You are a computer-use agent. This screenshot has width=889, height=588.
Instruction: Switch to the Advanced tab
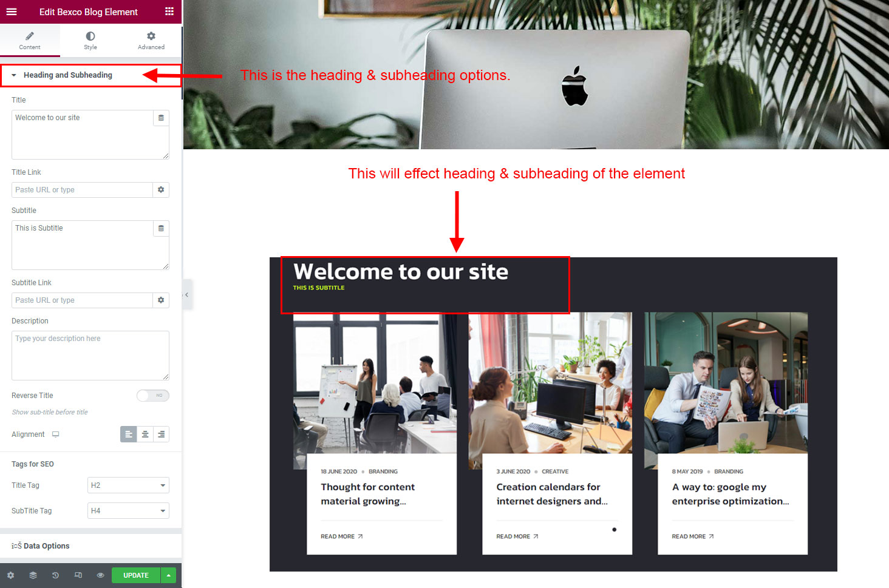[x=151, y=41]
